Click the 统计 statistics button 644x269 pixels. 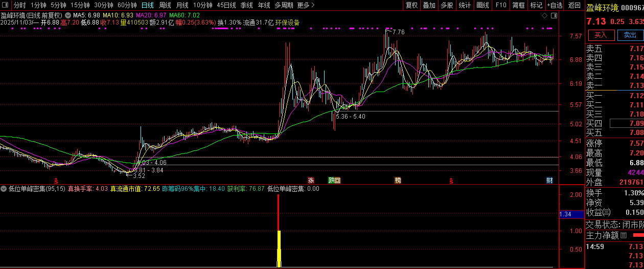(465, 5)
